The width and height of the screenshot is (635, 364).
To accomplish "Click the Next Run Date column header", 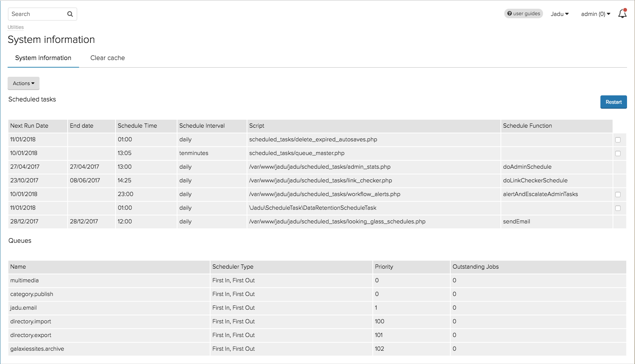I will coord(29,126).
